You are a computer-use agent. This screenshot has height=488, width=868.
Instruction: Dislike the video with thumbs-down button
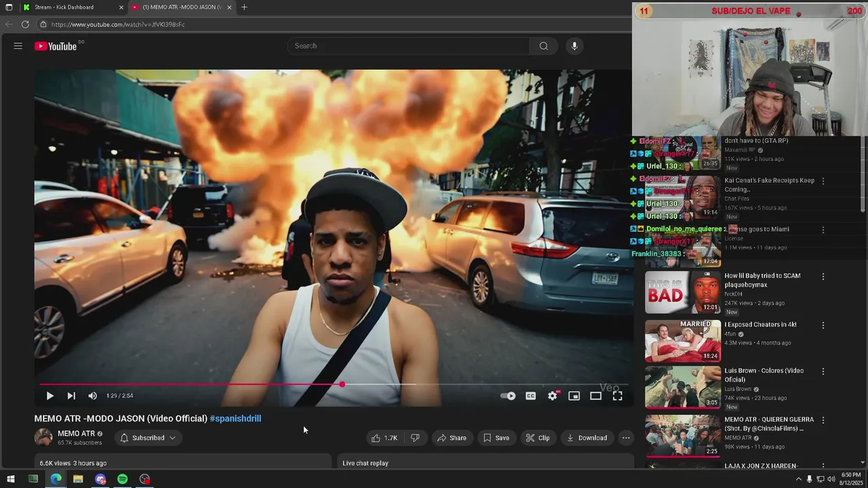click(415, 438)
